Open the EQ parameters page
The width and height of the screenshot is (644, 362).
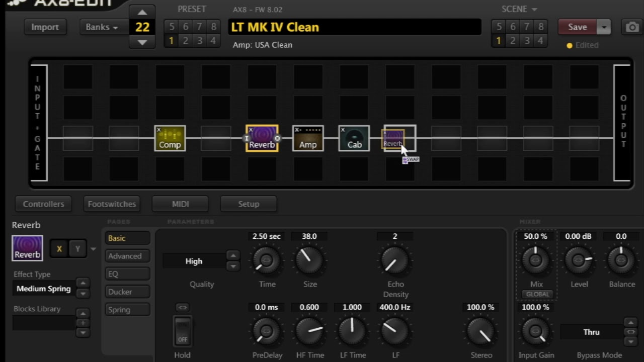click(x=127, y=274)
